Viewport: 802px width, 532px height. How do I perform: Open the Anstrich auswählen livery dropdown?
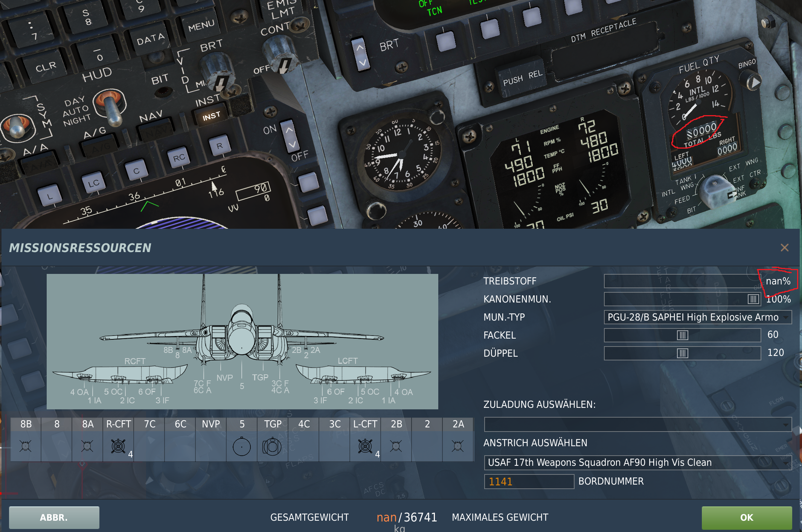pyautogui.click(x=638, y=462)
